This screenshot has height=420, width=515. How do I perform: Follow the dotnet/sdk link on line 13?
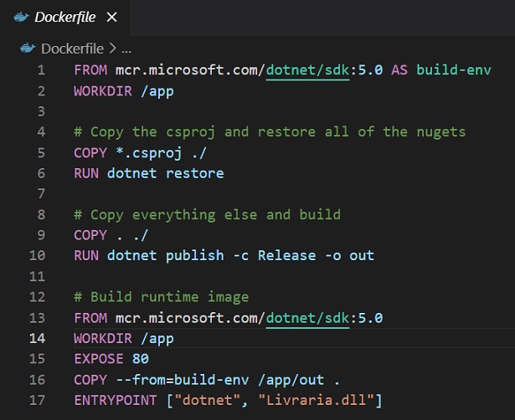click(308, 318)
